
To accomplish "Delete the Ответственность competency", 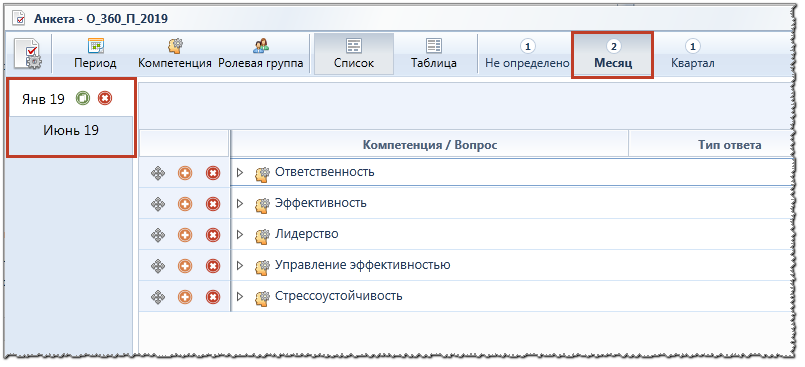I will (212, 173).
